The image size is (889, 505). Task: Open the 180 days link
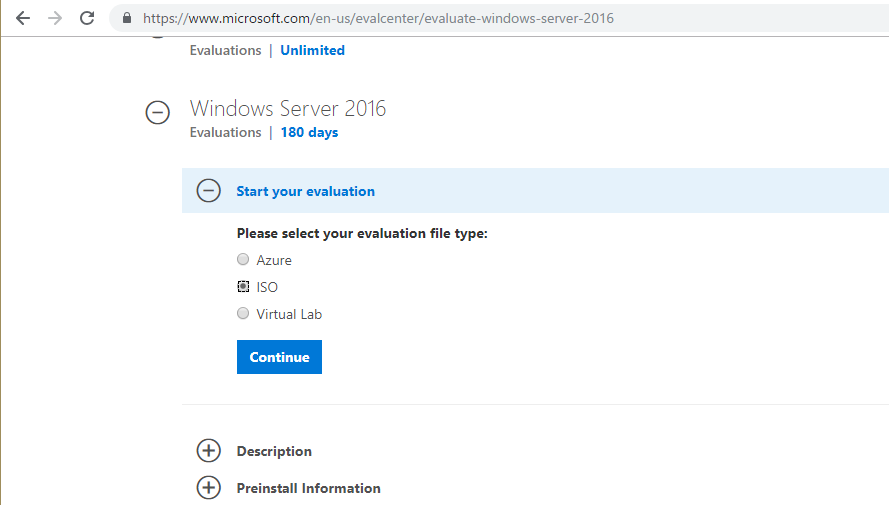(x=309, y=132)
